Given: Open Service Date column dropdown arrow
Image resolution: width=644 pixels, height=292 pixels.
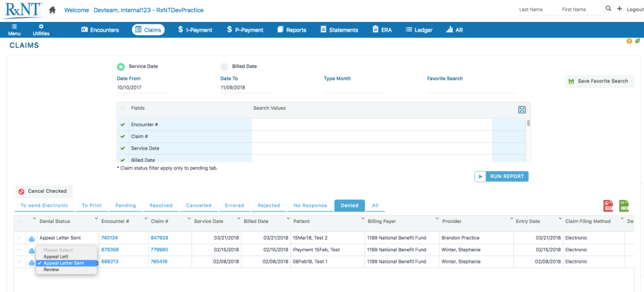Looking at the screenshot, I should click(x=238, y=219).
